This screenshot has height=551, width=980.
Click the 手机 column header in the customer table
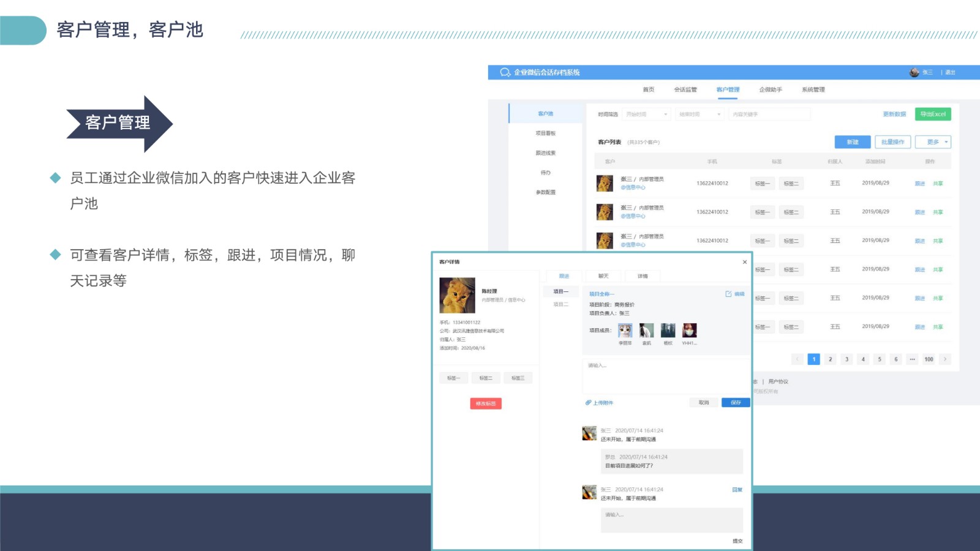pos(712,162)
